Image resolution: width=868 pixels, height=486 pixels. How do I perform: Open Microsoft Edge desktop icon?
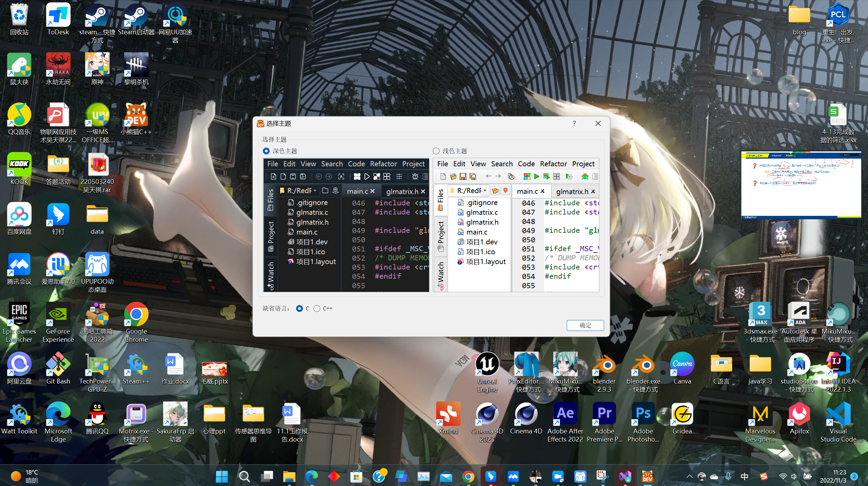(x=58, y=422)
